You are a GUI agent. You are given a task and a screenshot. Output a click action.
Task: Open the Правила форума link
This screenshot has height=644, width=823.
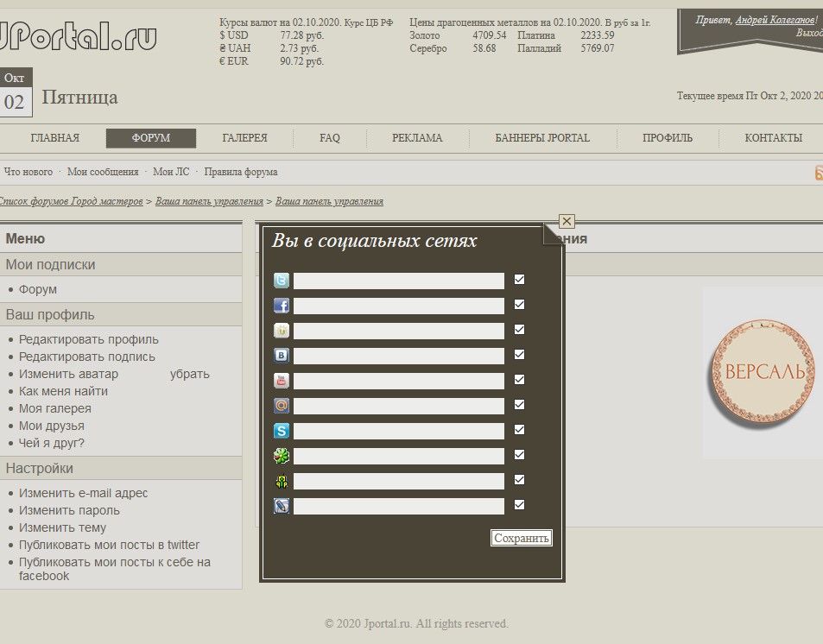click(241, 172)
